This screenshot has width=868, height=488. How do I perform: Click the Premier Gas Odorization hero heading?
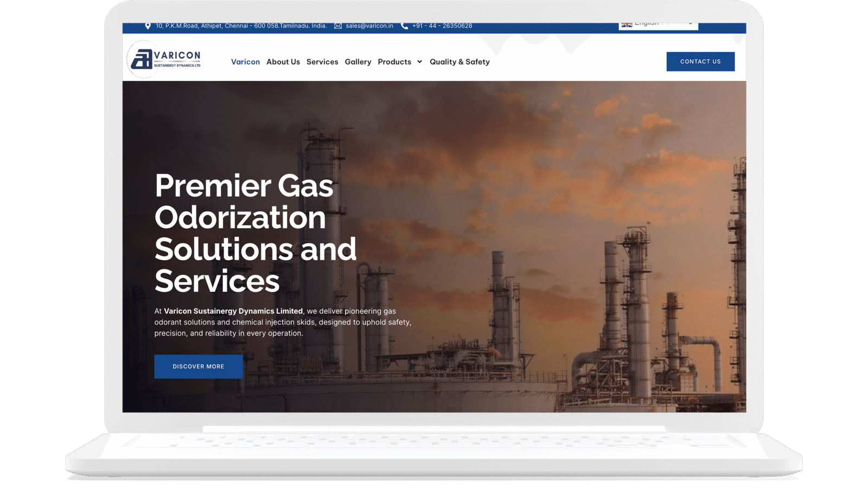point(256,233)
